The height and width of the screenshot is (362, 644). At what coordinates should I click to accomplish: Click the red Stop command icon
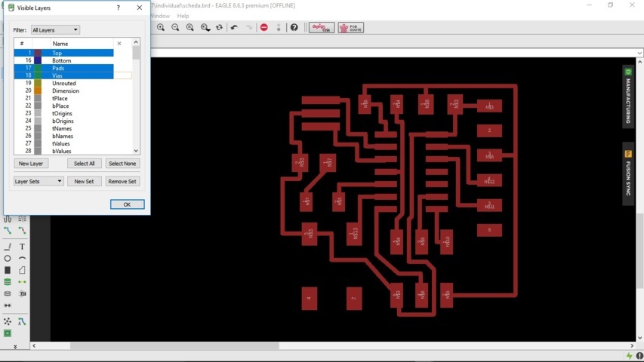pos(264,27)
